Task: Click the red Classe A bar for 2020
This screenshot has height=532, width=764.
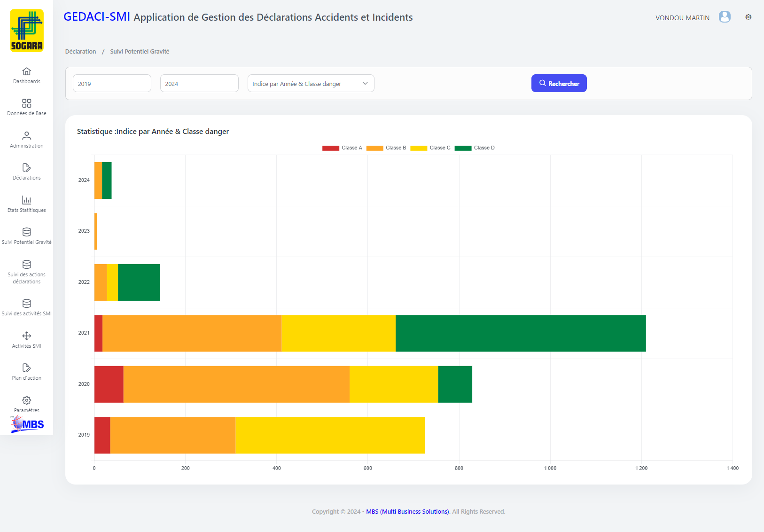Action: tap(109, 384)
